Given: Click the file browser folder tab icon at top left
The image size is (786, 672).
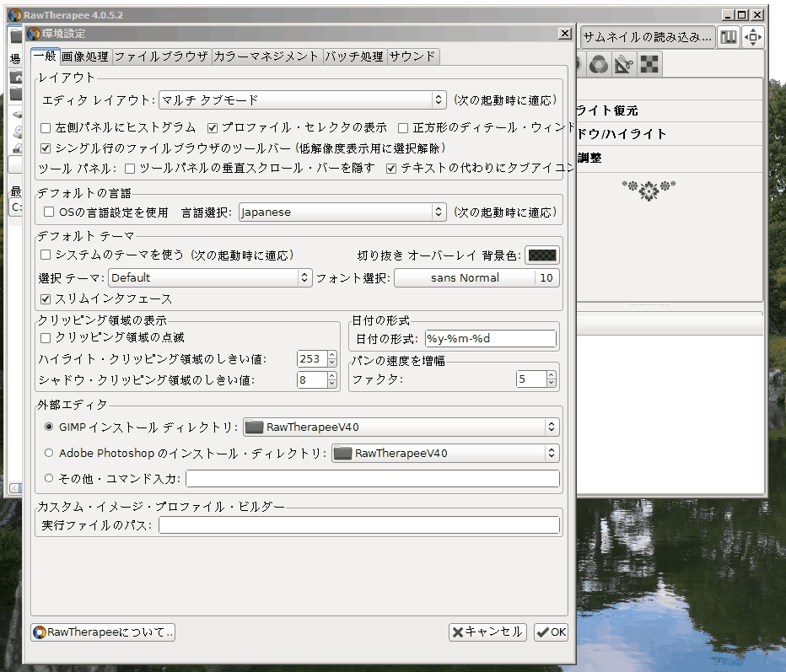Looking at the screenshot, I should coord(16,35).
